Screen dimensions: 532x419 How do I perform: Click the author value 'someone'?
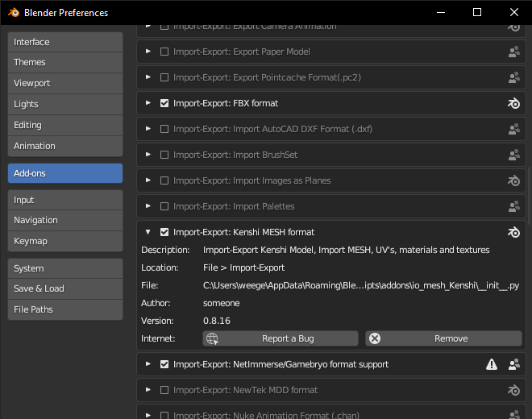tap(221, 303)
